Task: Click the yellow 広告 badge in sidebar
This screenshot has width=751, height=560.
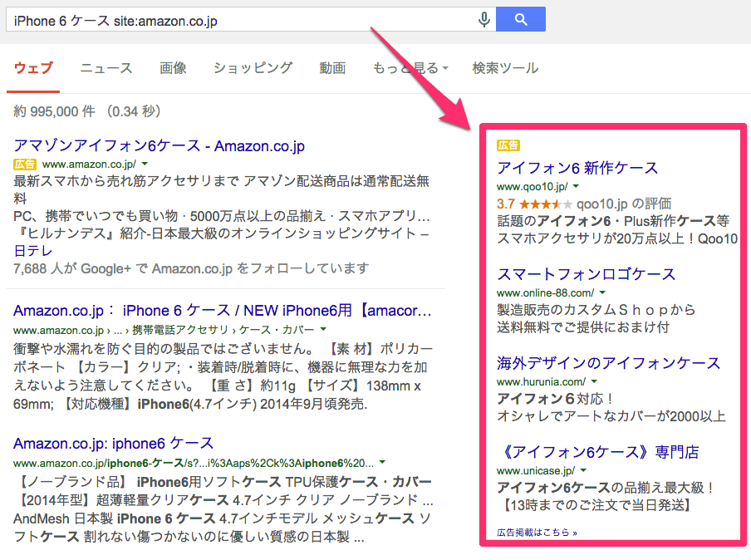Action: 508,145
